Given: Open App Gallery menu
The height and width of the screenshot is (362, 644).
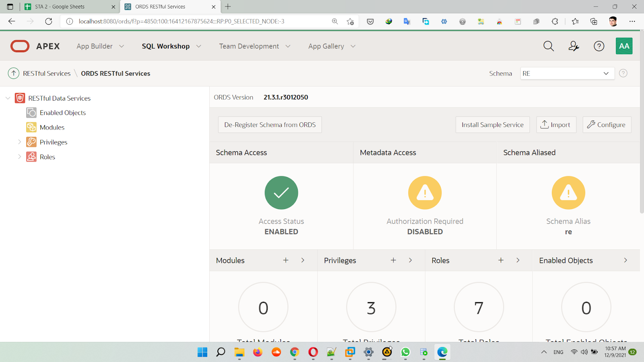Looking at the screenshot, I should coord(332,46).
